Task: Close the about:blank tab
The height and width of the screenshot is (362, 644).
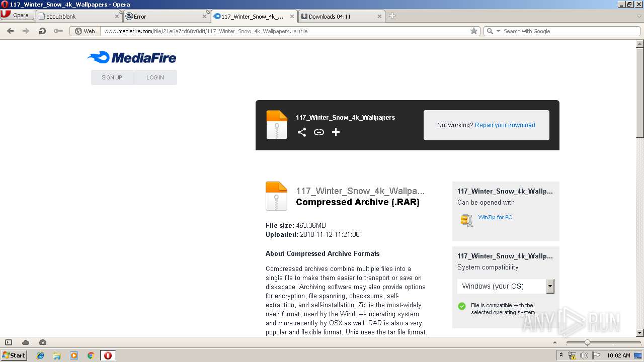Action: (117, 16)
